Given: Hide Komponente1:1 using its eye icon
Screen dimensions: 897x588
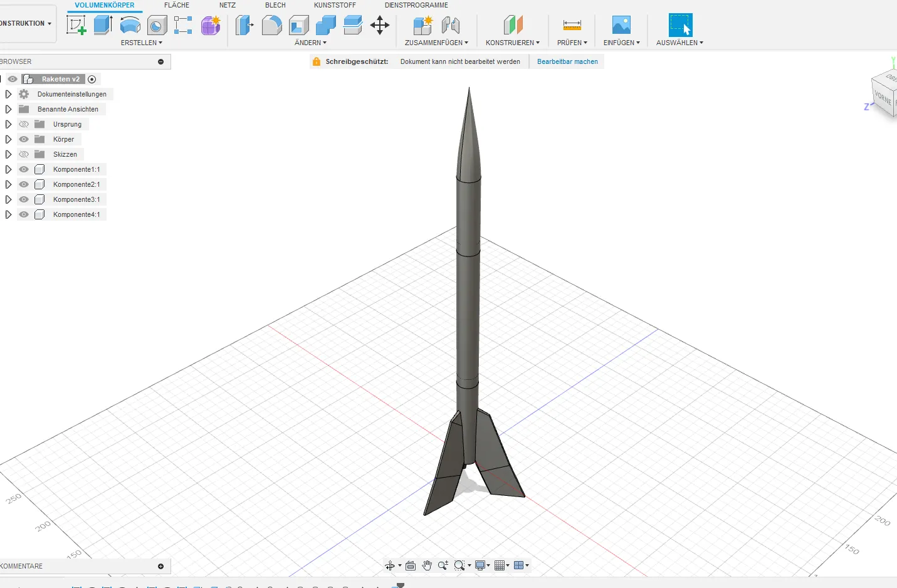Looking at the screenshot, I should 24,169.
